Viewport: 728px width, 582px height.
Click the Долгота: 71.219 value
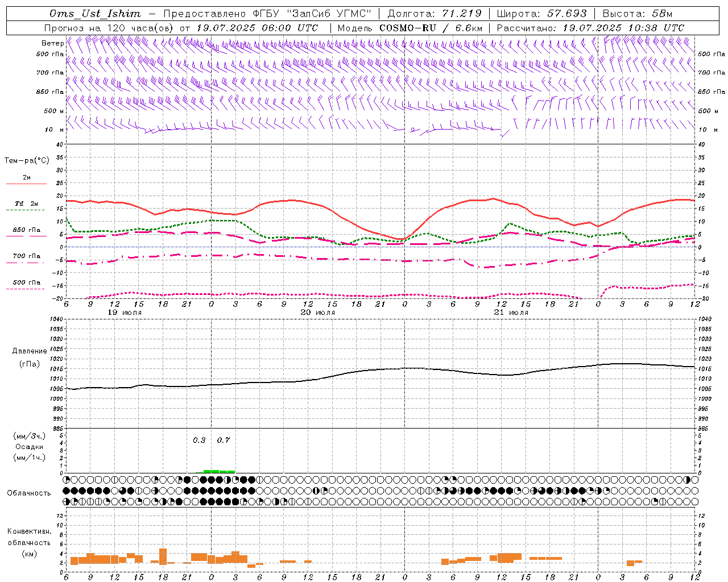click(x=435, y=14)
